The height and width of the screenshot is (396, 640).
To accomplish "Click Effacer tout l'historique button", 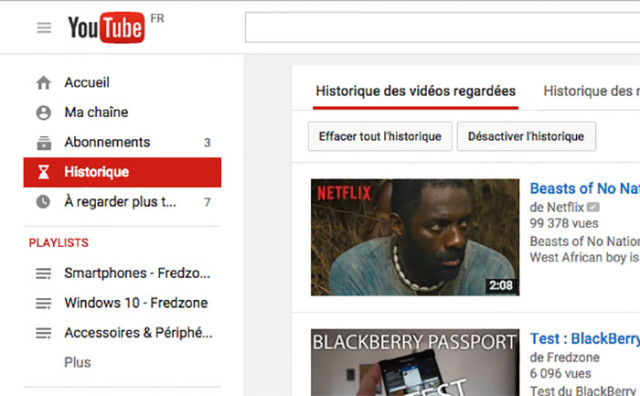I will [380, 136].
